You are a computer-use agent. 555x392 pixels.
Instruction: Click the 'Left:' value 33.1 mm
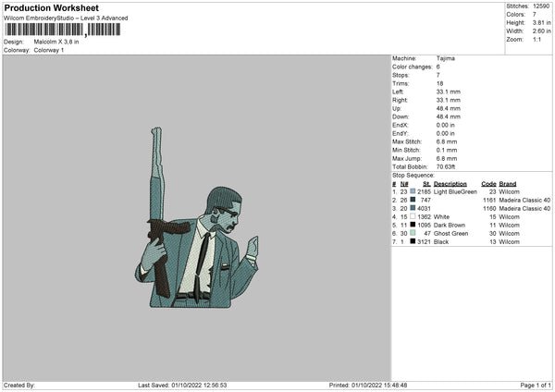tap(449, 92)
